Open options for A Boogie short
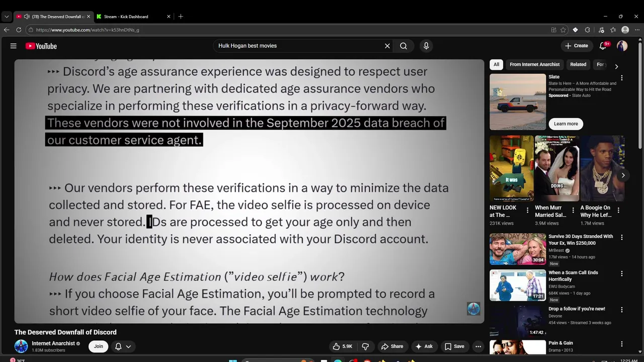Image resolution: width=644 pixels, height=362 pixels. (x=618, y=210)
